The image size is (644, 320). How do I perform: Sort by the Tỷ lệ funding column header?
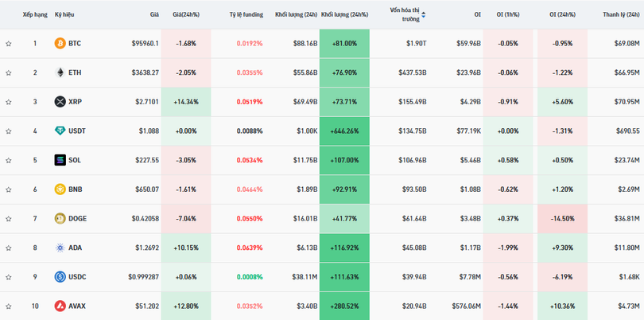(245, 14)
